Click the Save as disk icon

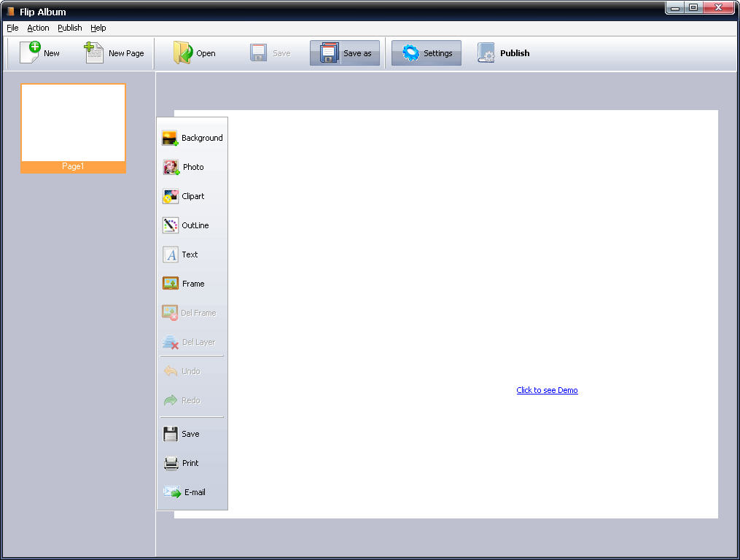coord(329,52)
